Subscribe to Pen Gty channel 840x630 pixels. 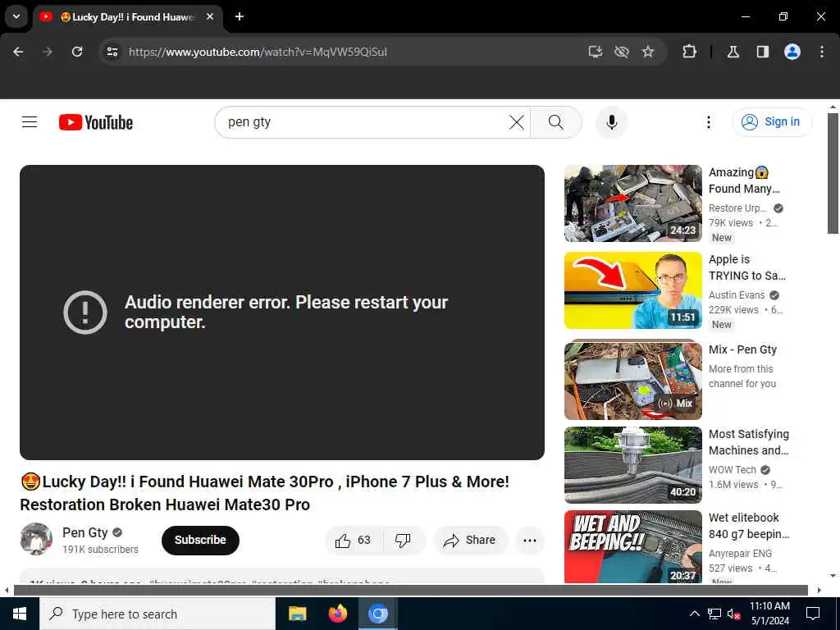click(x=200, y=540)
